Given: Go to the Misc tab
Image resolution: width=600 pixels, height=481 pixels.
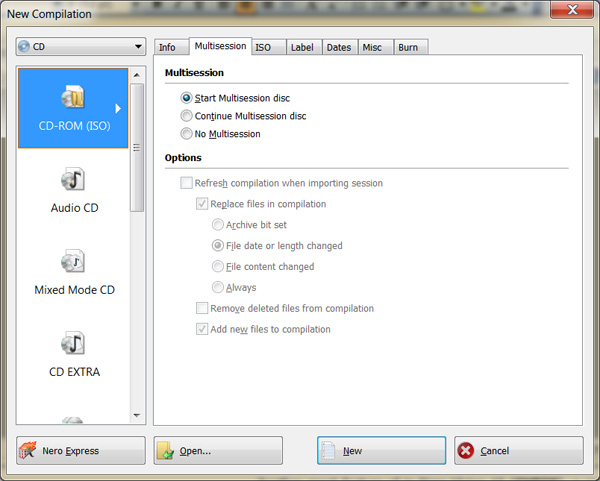Looking at the screenshot, I should 376,47.
